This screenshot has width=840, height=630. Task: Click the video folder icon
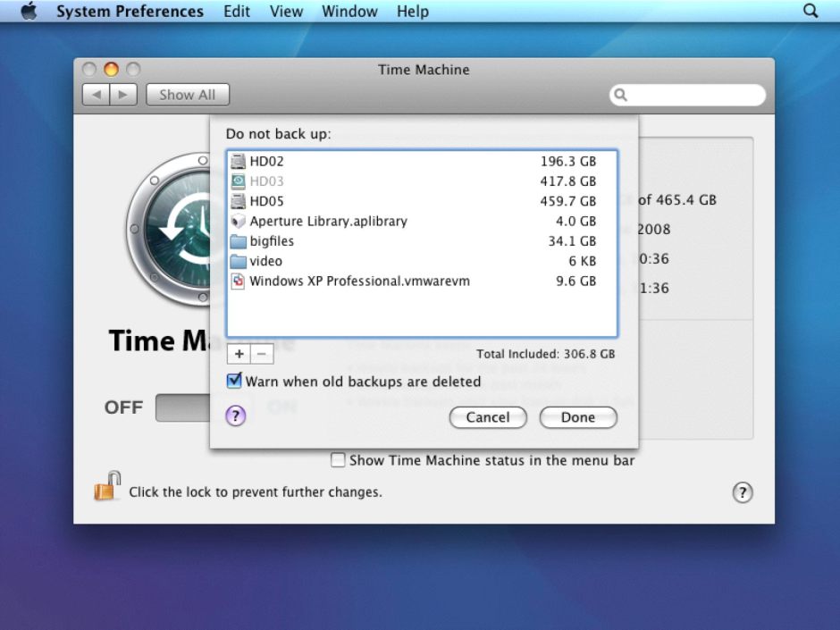point(237,261)
